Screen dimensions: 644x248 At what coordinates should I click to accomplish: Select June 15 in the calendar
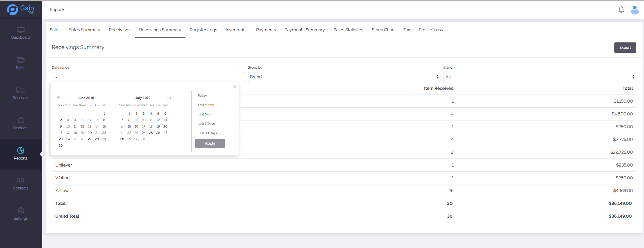click(x=104, y=127)
